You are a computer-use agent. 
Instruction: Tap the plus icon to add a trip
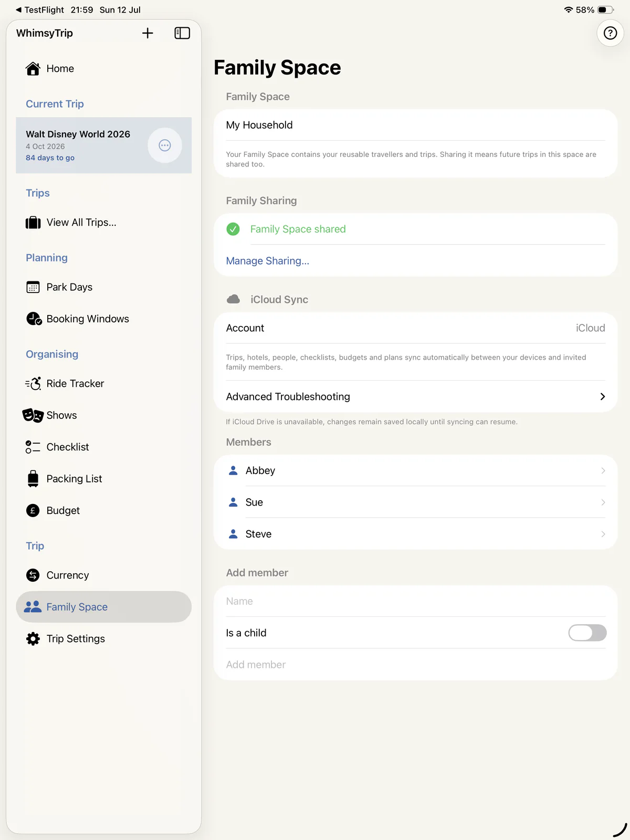[148, 33]
